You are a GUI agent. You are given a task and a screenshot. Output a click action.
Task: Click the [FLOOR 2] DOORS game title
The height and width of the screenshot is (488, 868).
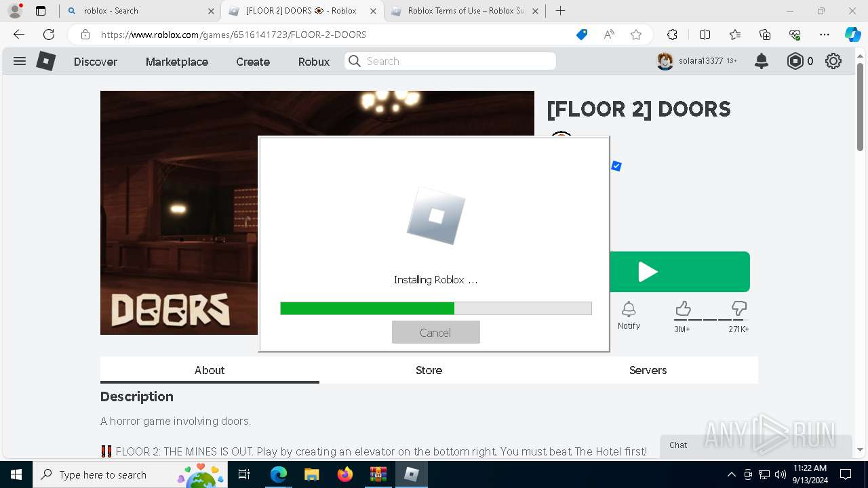click(x=639, y=109)
